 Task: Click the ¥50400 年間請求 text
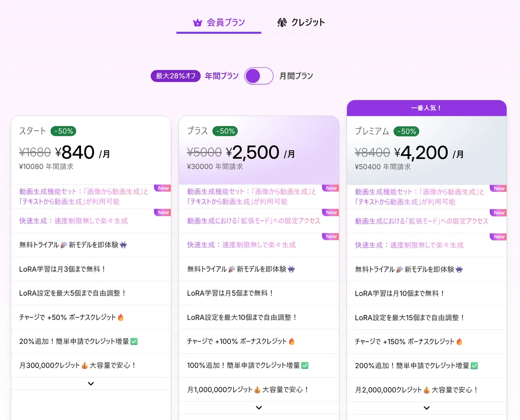(383, 167)
